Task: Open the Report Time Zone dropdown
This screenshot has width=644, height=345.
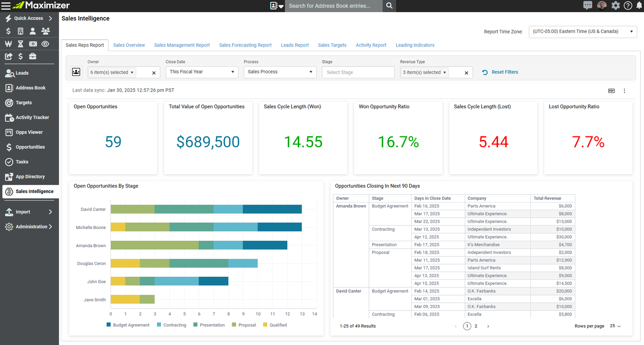Action: [582, 32]
